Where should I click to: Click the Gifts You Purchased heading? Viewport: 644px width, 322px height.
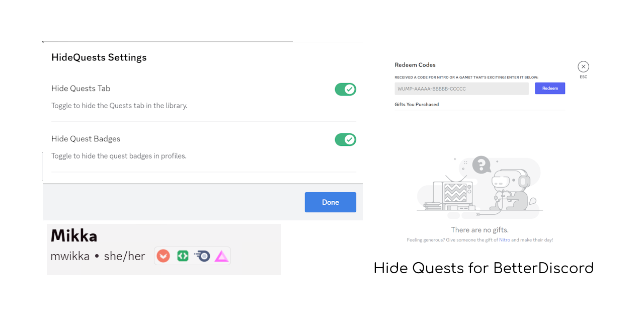point(417,105)
